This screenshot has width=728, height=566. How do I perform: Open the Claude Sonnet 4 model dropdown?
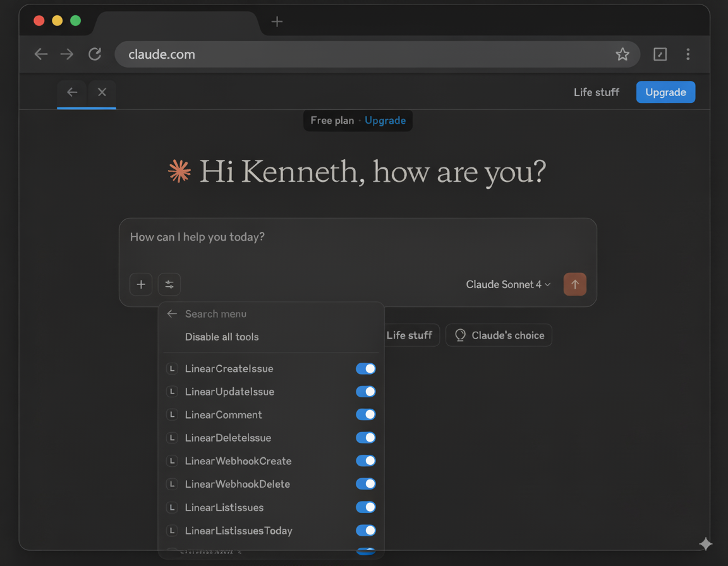(508, 284)
